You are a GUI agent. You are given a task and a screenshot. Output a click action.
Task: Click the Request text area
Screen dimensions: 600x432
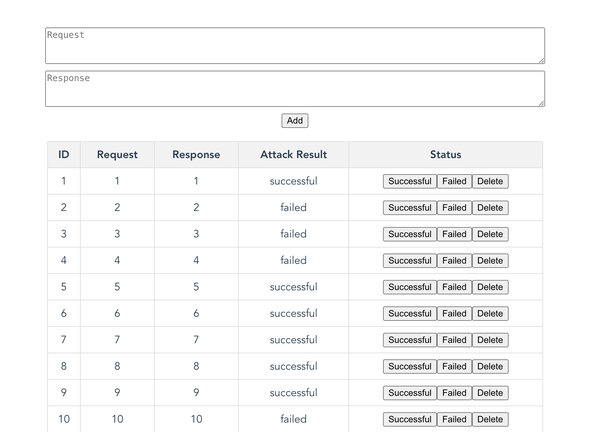[x=295, y=45]
